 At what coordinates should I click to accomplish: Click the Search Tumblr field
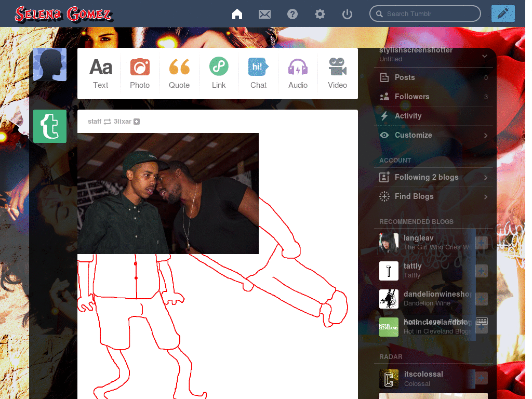pyautogui.click(x=429, y=14)
